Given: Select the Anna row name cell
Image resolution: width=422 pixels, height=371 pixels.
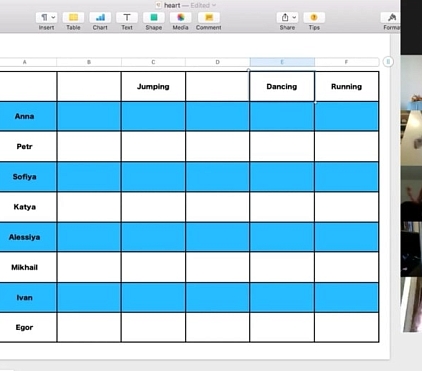Looking at the screenshot, I should 25,116.
